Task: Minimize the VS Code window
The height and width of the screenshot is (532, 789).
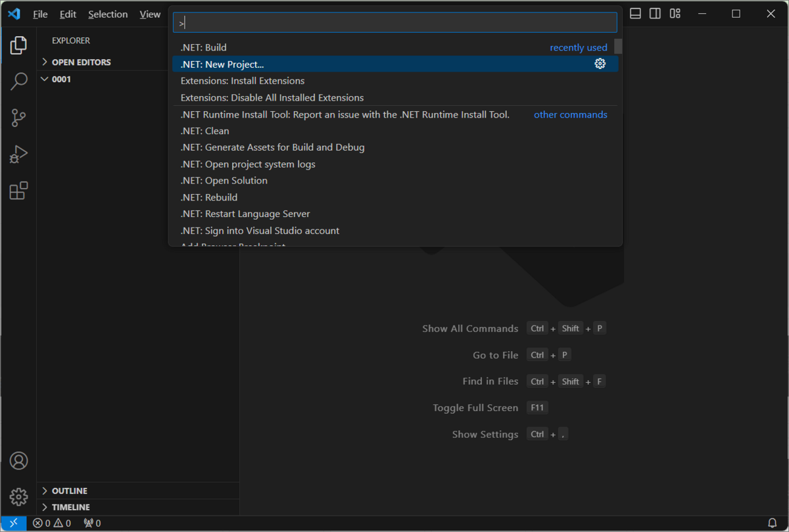Action: (701, 14)
